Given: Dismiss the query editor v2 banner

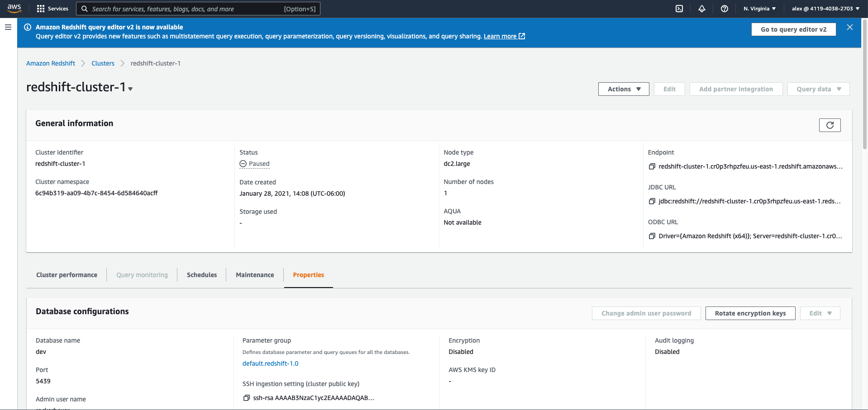Looking at the screenshot, I should pos(850,27).
